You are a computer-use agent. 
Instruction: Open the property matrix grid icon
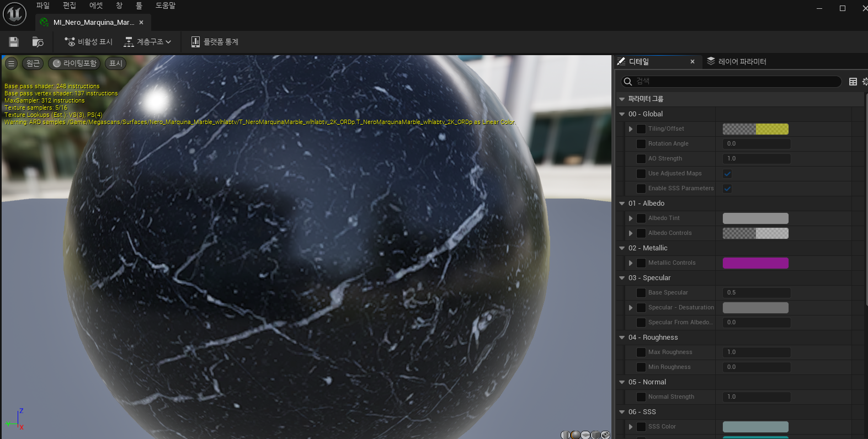853,82
